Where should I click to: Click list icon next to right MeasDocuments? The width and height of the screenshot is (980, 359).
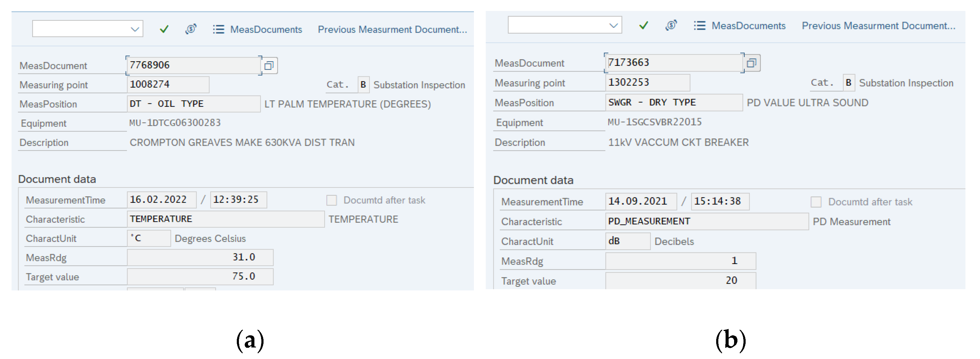tap(699, 25)
